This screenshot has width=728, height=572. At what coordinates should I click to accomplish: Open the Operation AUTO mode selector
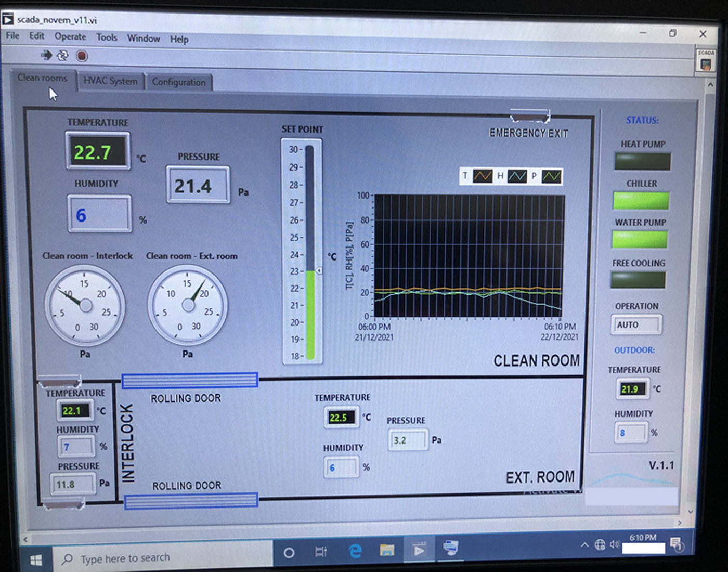point(636,325)
